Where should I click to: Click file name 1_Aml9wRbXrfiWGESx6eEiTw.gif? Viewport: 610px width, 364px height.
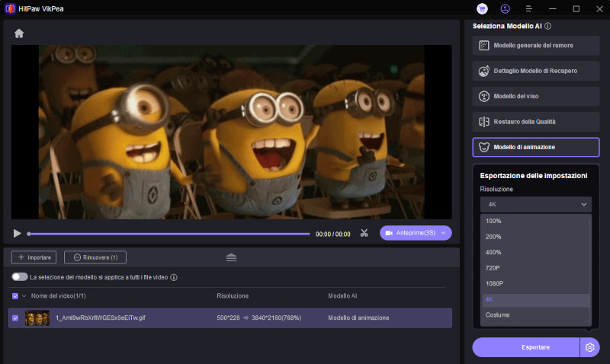coord(101,318)
